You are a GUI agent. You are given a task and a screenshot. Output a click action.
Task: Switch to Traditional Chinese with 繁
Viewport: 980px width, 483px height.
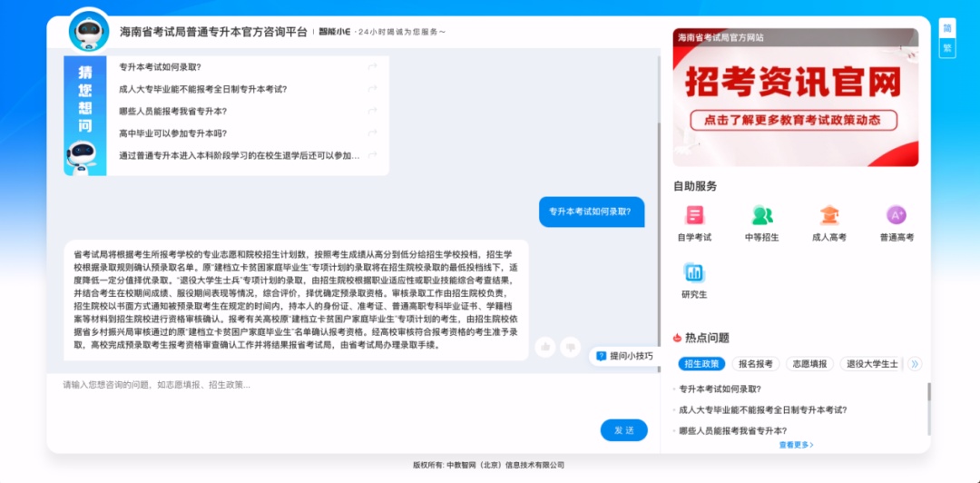pos(946,47)
